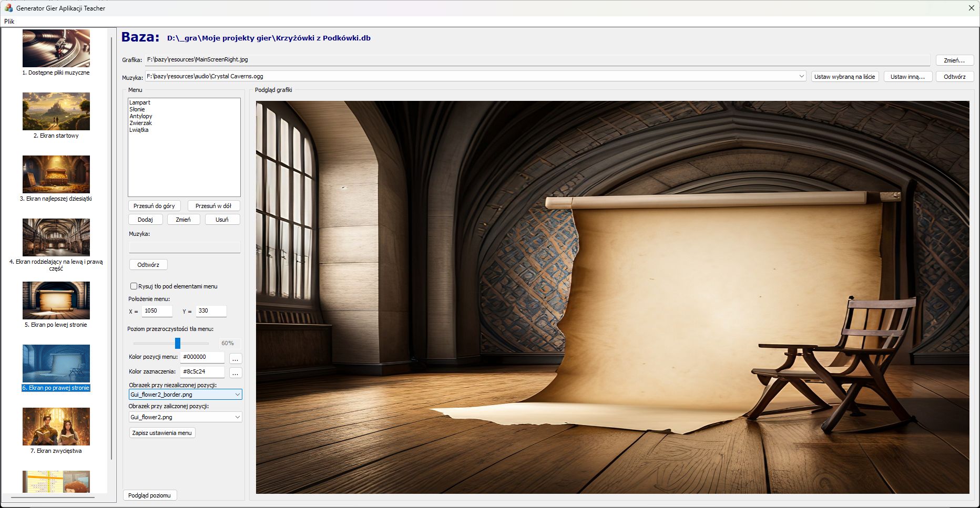Viewport: 980px width, 508px height.
Task: Open the 'Ekran po lewej stronie' thumbnail
Action: [56, 300]
